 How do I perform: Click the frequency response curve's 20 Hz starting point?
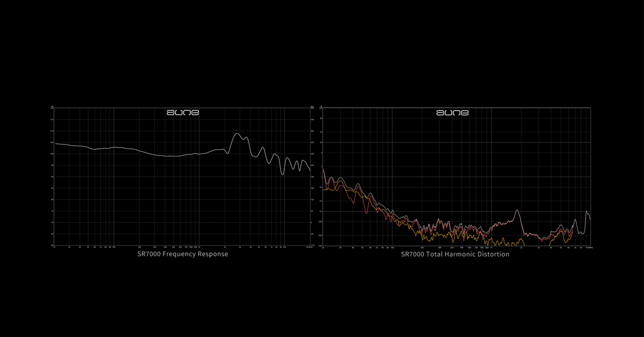[x=55, y=144]
